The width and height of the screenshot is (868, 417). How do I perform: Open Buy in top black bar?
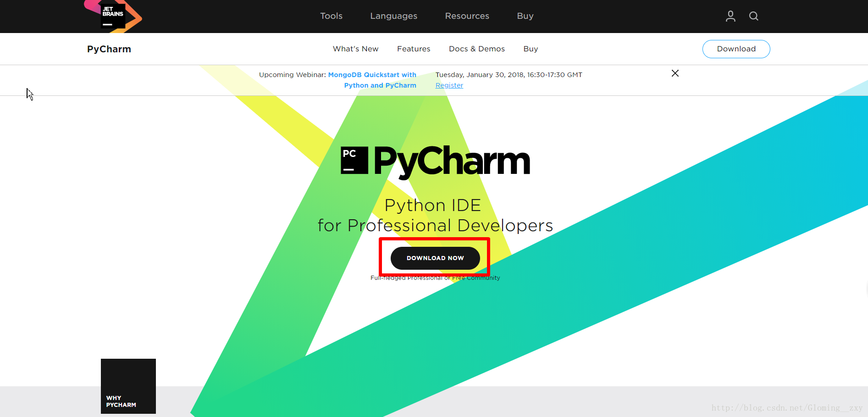pos(525,16)
